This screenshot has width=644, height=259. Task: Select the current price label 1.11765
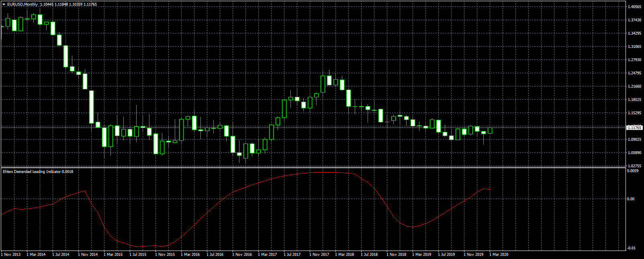pos(634,127)
